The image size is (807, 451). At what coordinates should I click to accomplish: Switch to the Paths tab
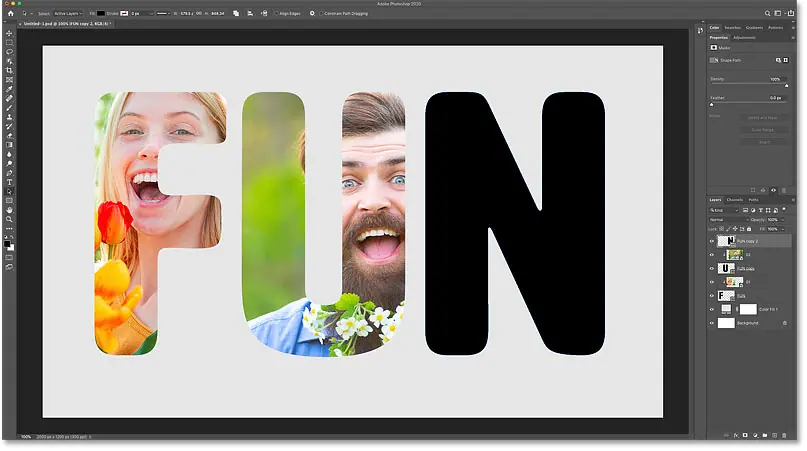(753, 200)
